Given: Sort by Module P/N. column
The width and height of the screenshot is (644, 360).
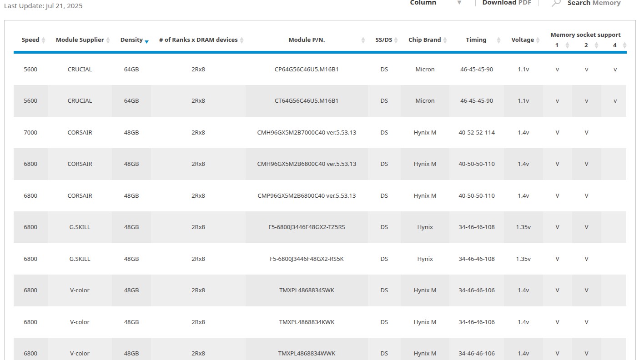Looking at the screenshot, I should tap(363, 40).
